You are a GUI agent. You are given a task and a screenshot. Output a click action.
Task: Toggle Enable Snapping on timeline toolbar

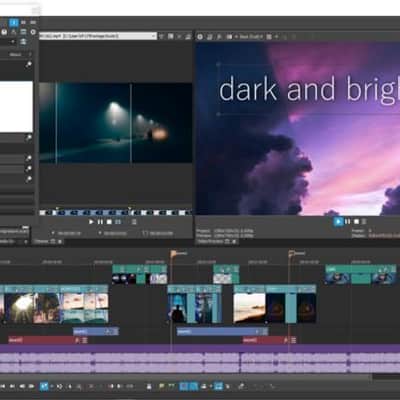(x=184, y=387)
